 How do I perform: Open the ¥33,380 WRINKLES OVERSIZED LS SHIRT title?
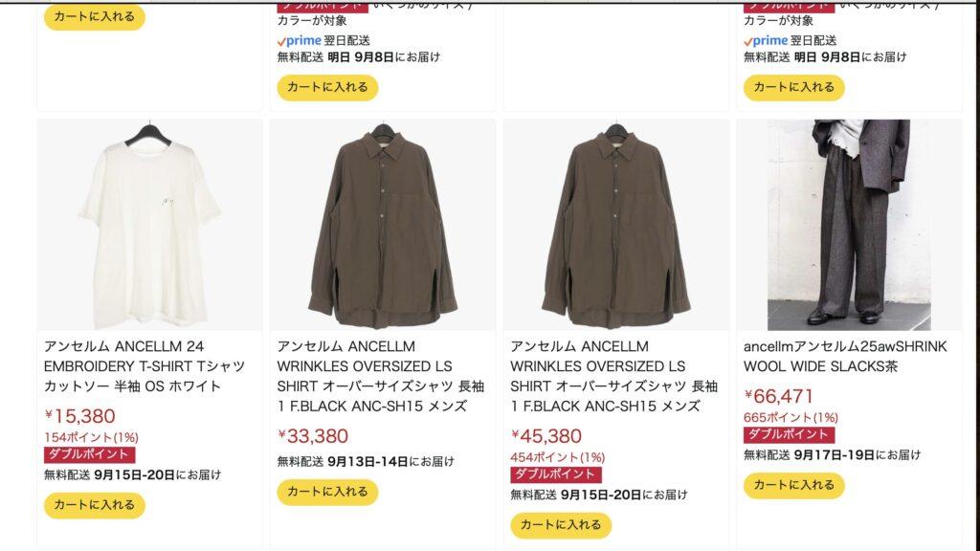(x=381, y=376)
